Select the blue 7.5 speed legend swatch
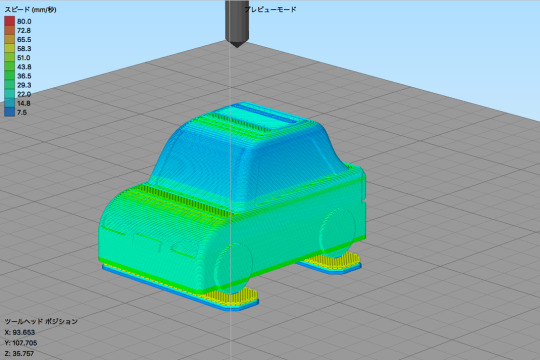The image size is (540, 360). point(10,112)
